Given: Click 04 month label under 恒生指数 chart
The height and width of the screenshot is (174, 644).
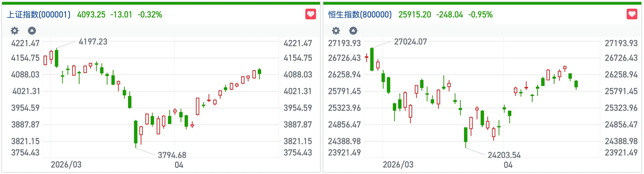Looking at the screenshot, I should [x=508, y=165].
